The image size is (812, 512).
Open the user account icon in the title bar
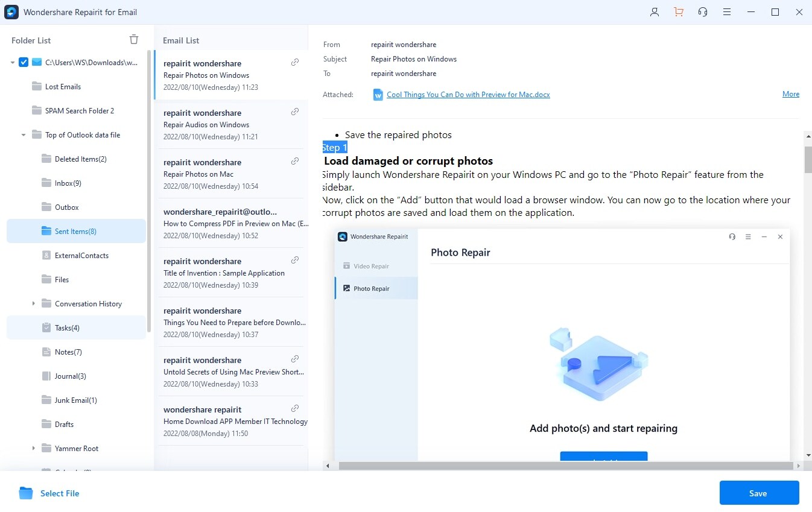pos(655,11)
